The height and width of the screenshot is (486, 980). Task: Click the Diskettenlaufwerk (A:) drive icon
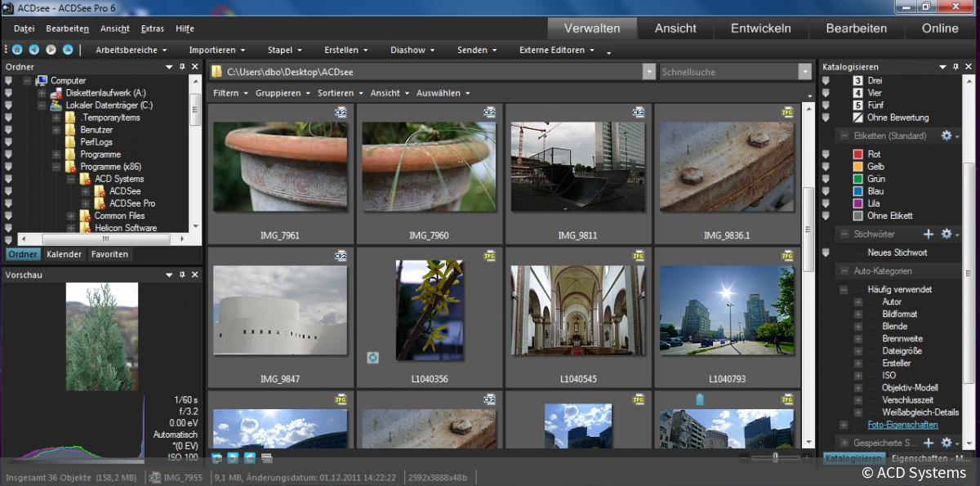pyautogui.click(x=56, y=93)
